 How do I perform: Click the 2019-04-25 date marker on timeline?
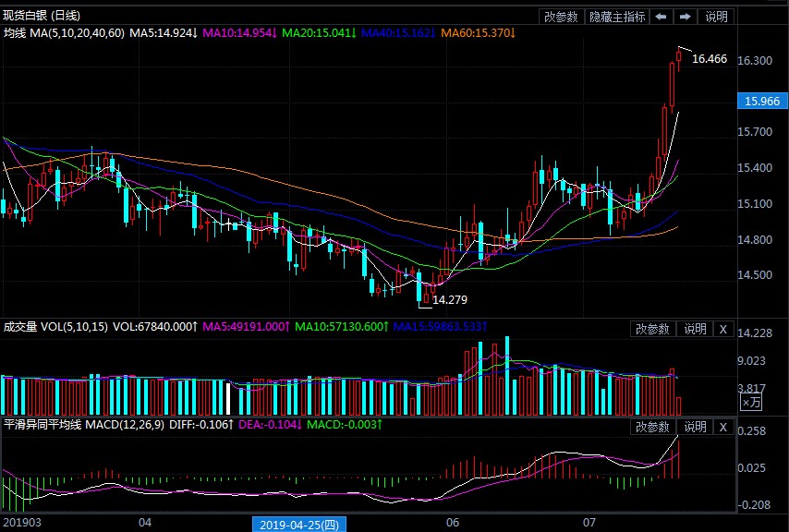pos(299,524)
